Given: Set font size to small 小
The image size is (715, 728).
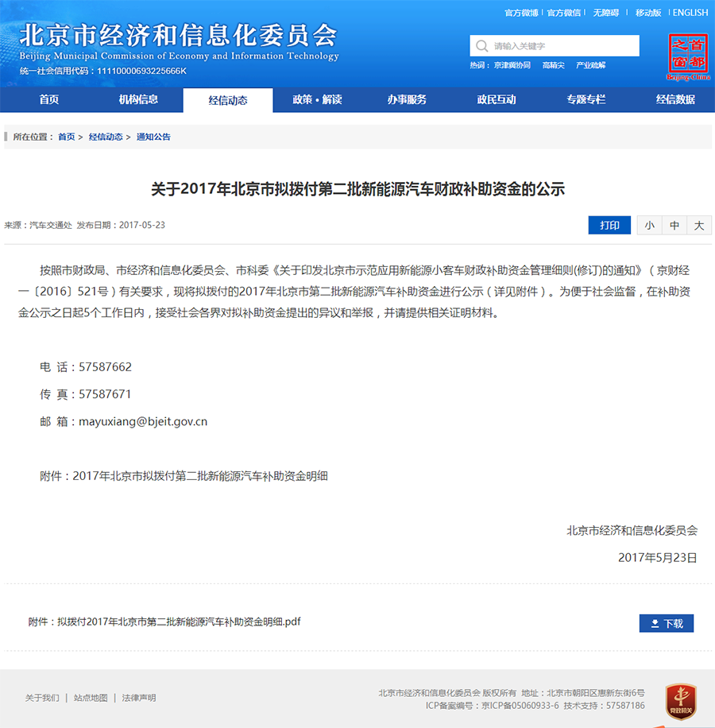Looking at the screenshot, I should (x=650, y=226).
